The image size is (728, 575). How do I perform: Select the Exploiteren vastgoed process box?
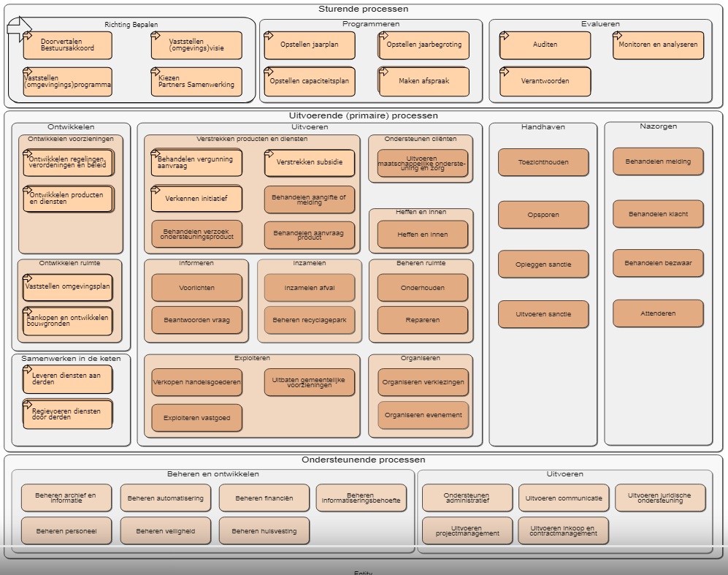tap(197, 417)
